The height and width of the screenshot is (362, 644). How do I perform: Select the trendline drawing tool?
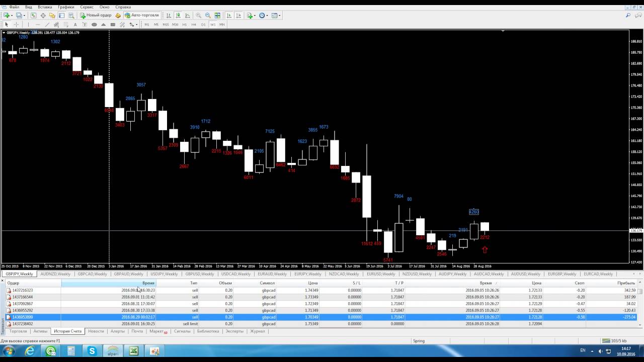(47, 24)
